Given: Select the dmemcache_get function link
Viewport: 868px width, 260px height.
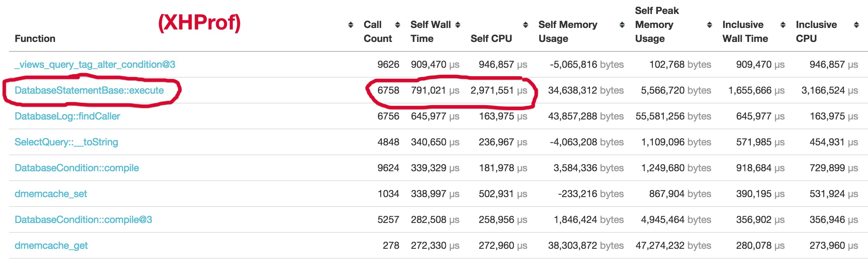Looking at the screenshot, I should click(52, 246).
